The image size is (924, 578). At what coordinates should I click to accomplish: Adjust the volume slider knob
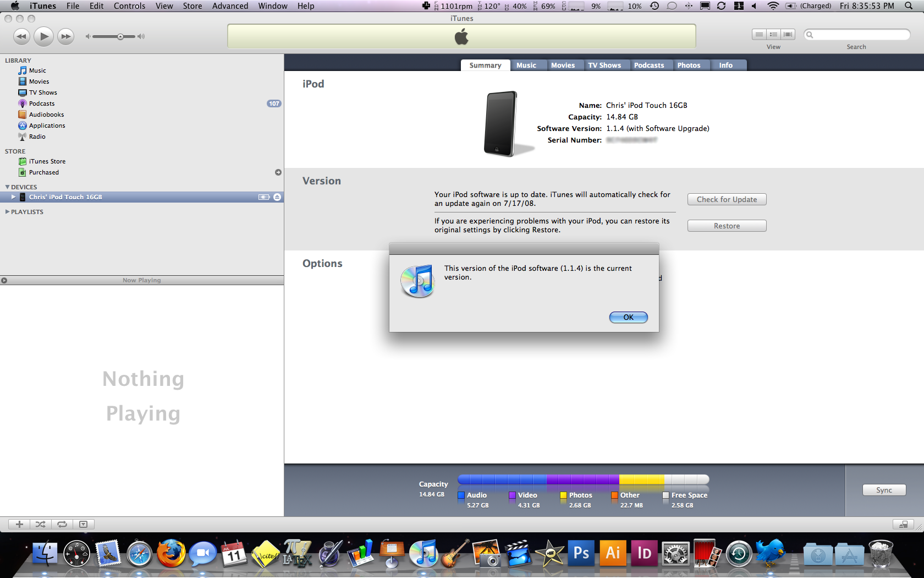click(120, 36)
